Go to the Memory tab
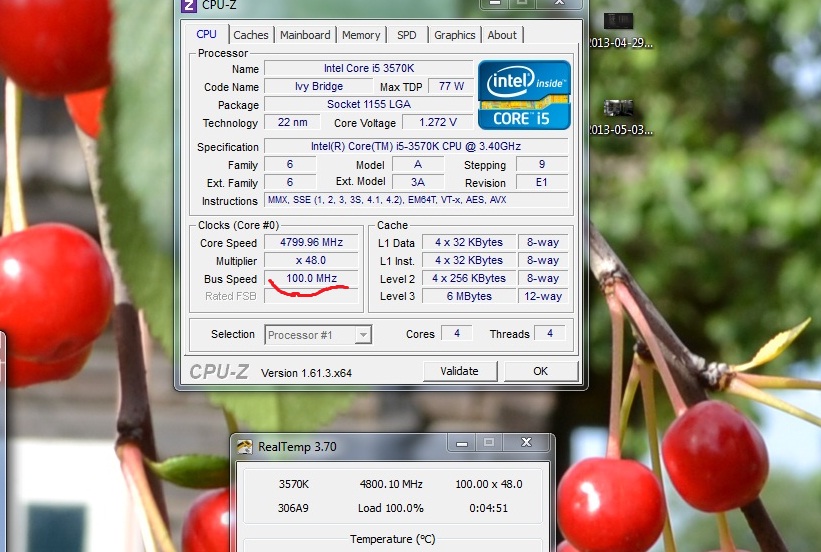This screenshot has height=552, width=821. pos(361,35)
